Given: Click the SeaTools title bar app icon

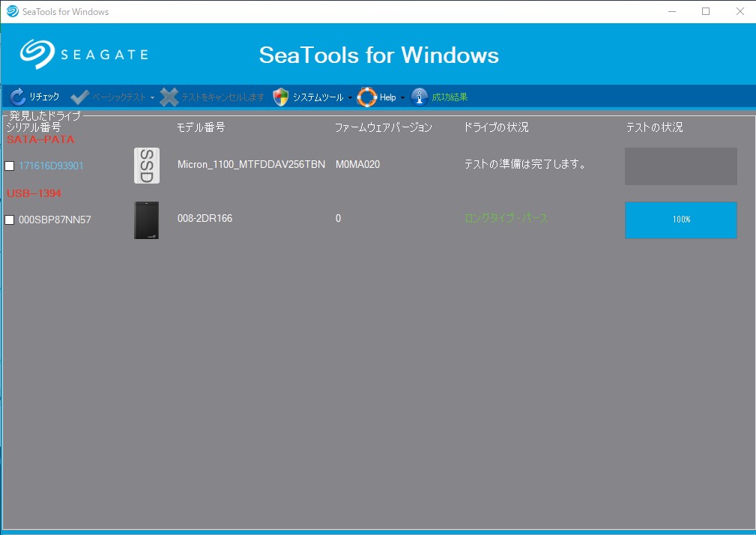Looking at the screenshot, I should [13, 11].
